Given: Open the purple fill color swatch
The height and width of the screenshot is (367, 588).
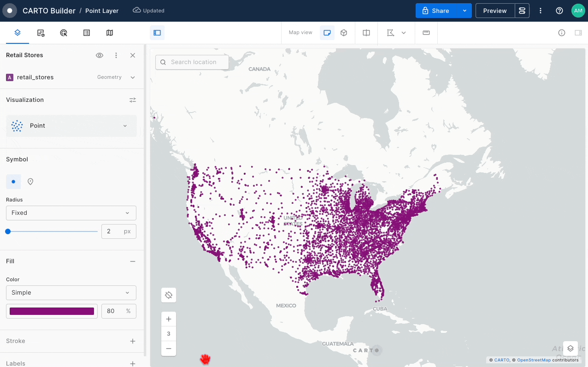Looking at the screenshot, I should coord(52,311).
